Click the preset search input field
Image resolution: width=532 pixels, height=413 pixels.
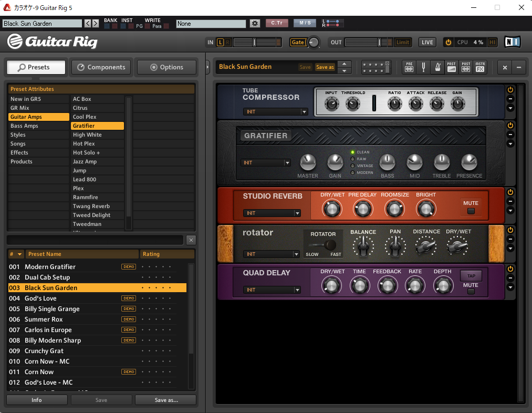pos(95,240)
